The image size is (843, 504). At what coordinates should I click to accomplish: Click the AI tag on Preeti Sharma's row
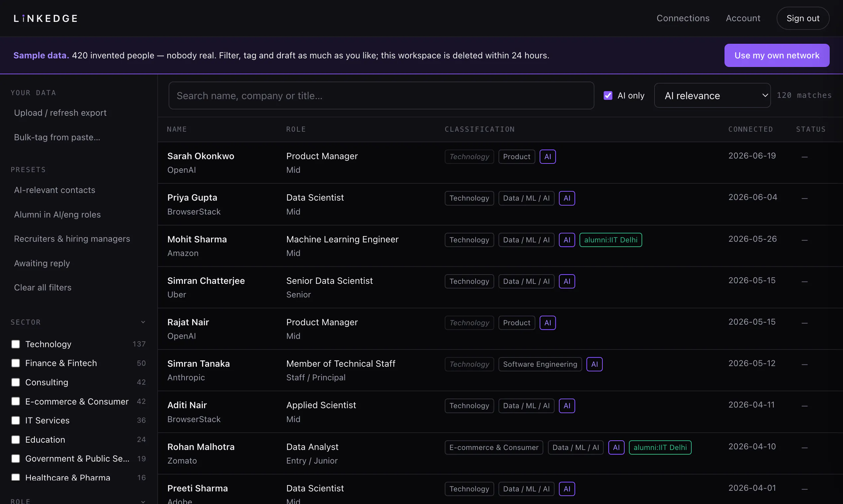[567, 489]
